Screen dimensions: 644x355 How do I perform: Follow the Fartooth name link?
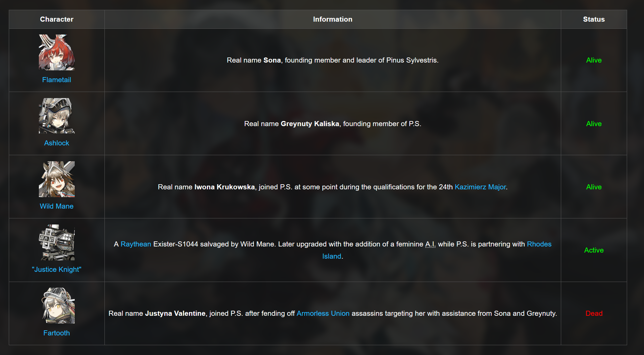[x=57, y=333]
